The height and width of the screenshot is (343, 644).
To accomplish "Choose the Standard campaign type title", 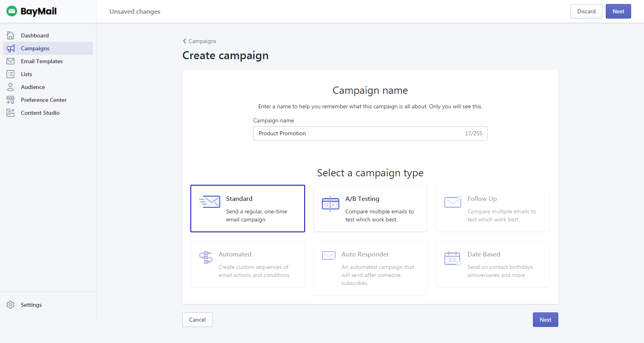I will tap(239, 198).
